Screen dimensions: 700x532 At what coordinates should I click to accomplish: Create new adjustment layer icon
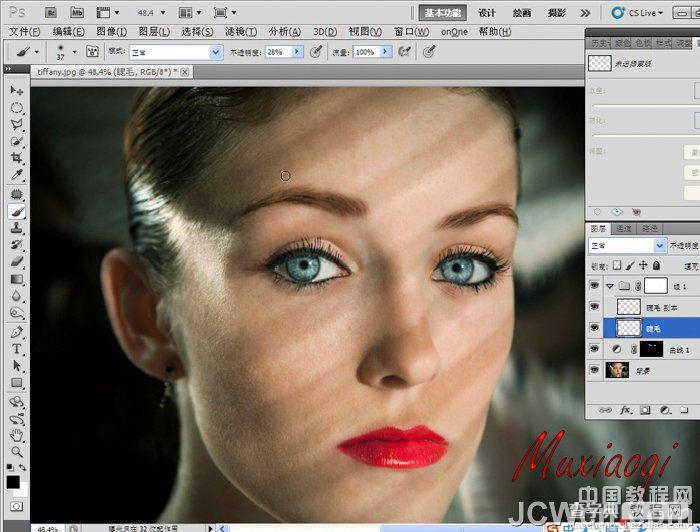(x=665, y=410)
